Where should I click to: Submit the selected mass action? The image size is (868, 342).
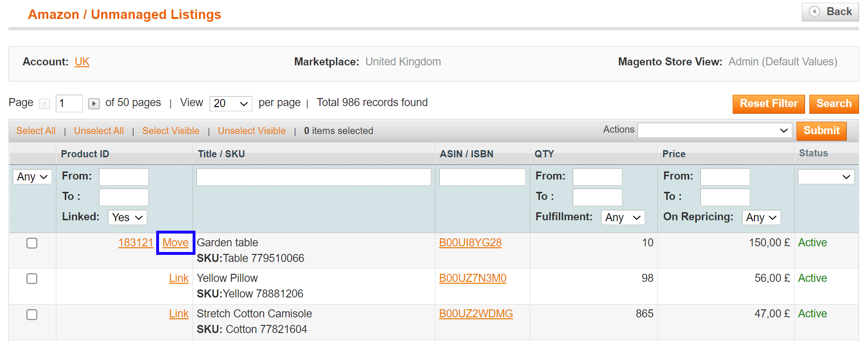pos(822,131)
